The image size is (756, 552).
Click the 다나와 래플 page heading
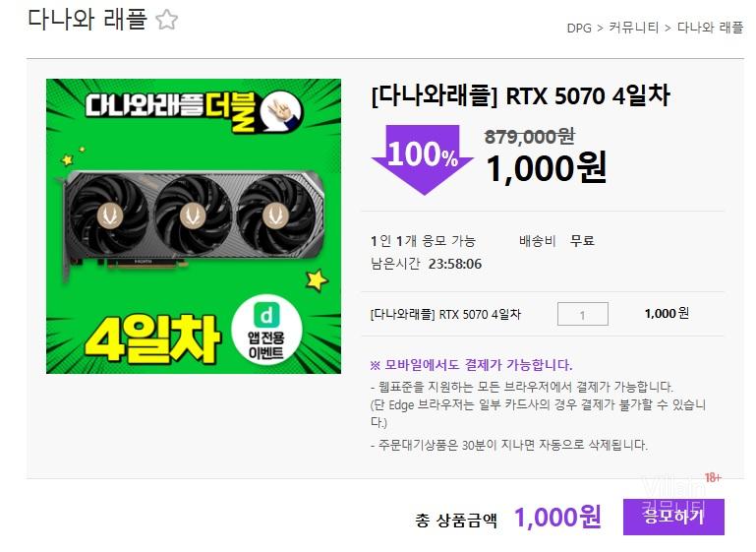point(87,20)
